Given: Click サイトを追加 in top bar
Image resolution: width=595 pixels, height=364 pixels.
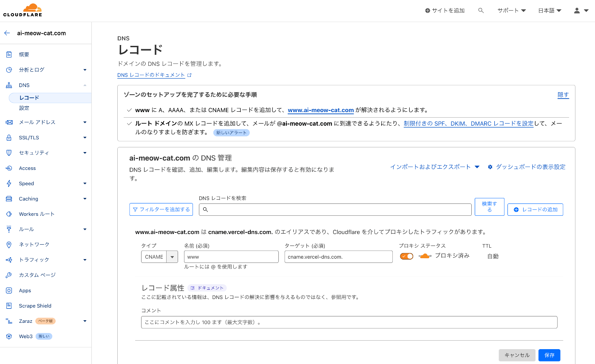Looking at the screenshot, I should pos(445,11).
